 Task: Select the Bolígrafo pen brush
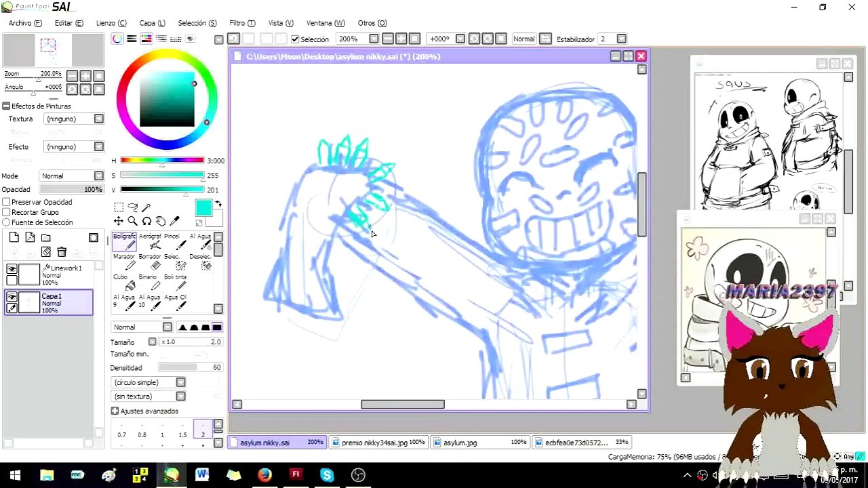click(124, 241)
